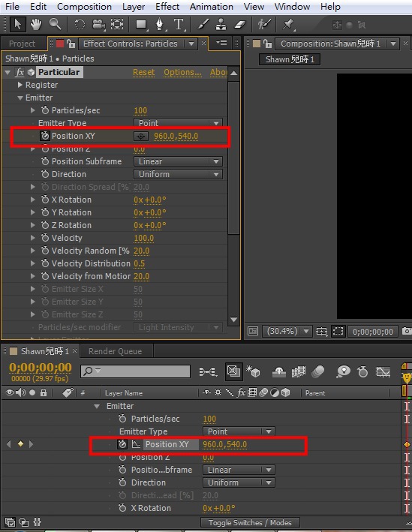This screenshot has height=532, width=412.
Task: Toggle the Particular fx effect switch
Action: click(20, 72)
